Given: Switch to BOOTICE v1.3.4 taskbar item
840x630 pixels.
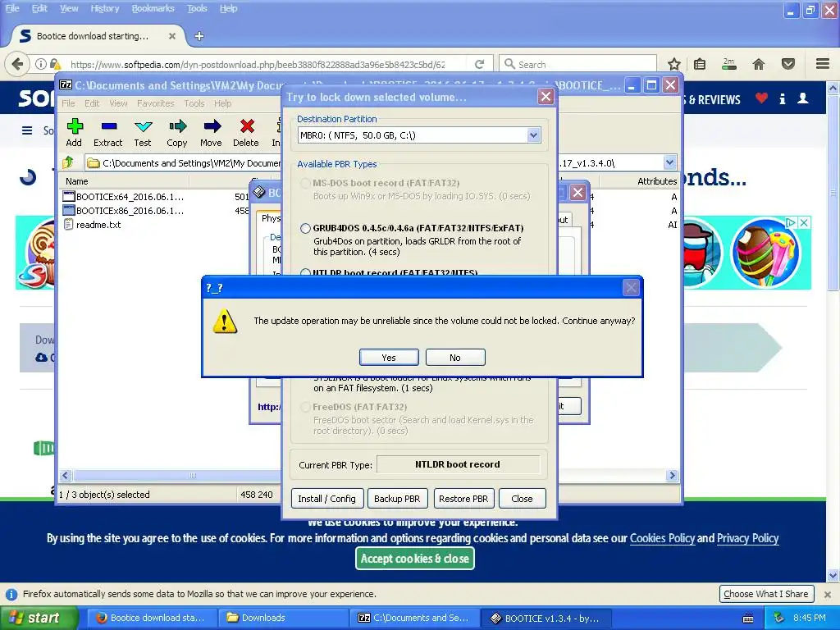Looking at the screenshot, I should [x=546, y=618].
